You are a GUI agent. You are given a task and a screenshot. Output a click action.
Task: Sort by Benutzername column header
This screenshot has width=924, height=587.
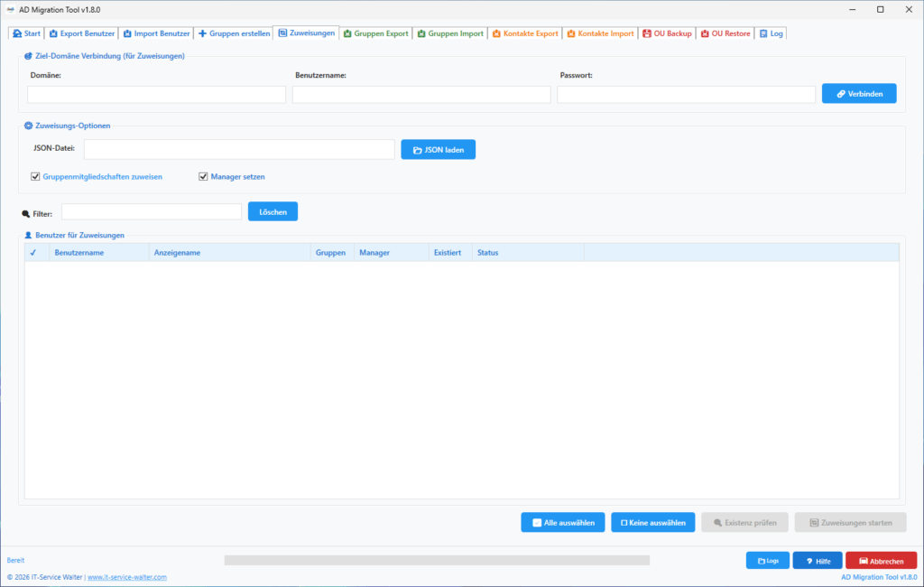[x=99, y=253]
